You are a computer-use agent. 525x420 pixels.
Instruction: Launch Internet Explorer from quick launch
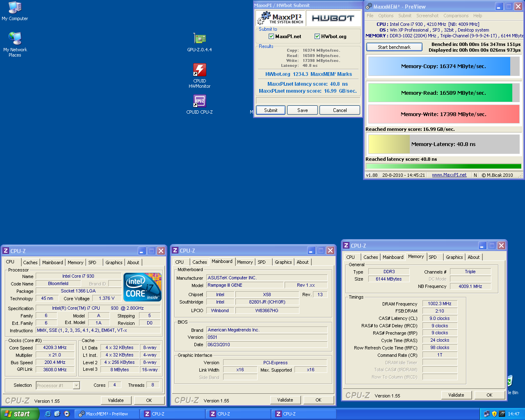tap(48, 414)
